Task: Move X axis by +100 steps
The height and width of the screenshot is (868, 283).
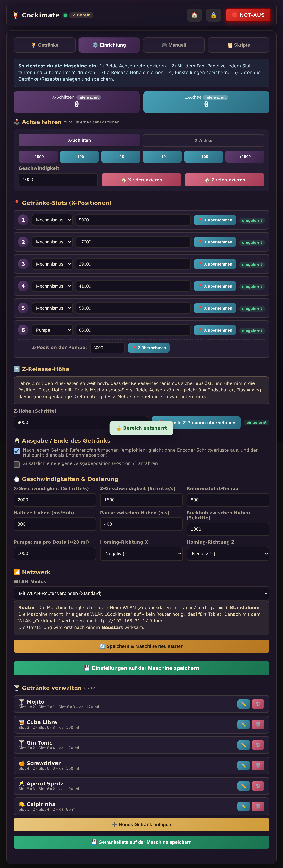Action: tap(204, 157)
